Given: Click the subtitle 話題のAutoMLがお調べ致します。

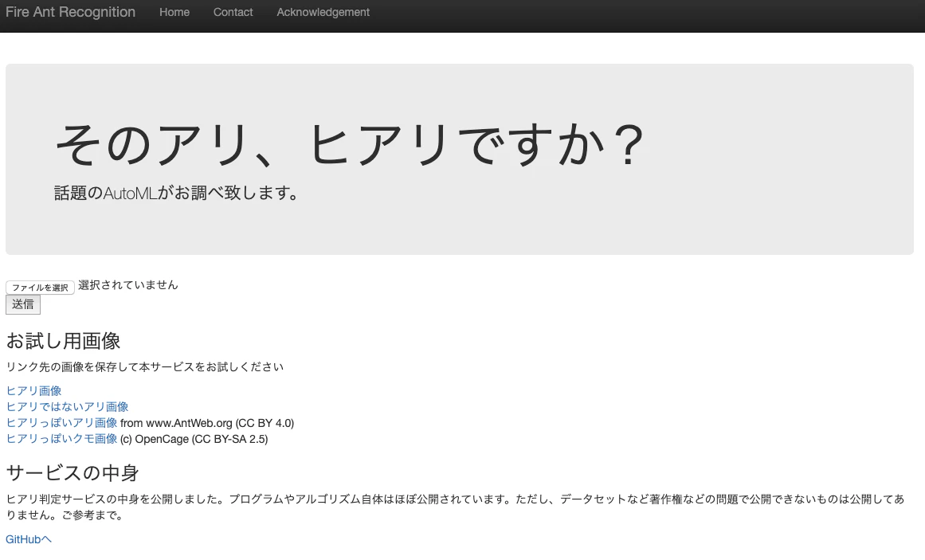Looking at the screenshot, I should (177, 193).
